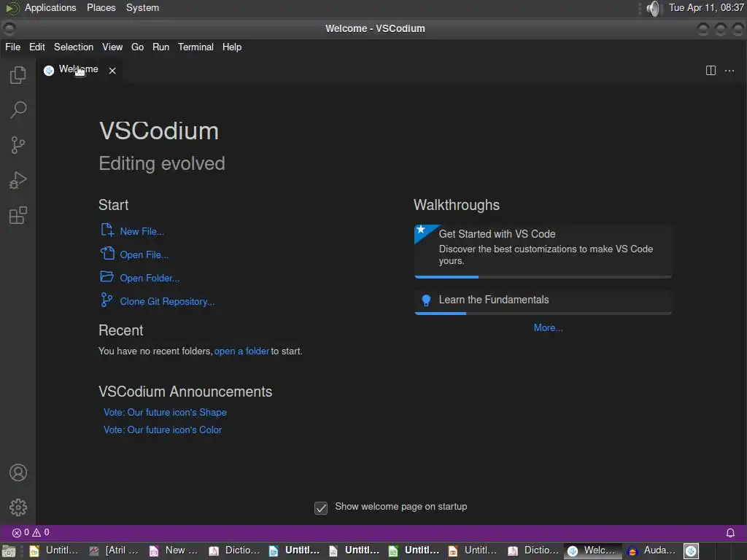Open the Source Control view

click(x=18, y=145)
